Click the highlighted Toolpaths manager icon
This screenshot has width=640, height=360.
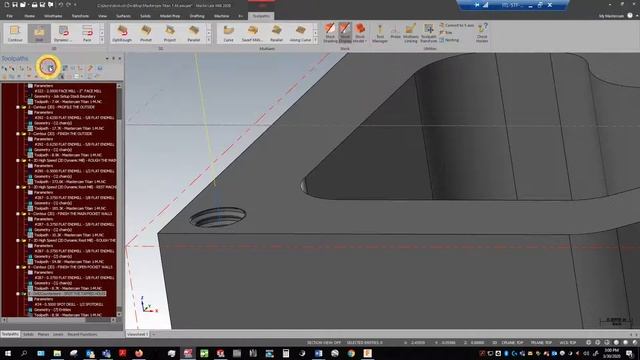(48, 67)
